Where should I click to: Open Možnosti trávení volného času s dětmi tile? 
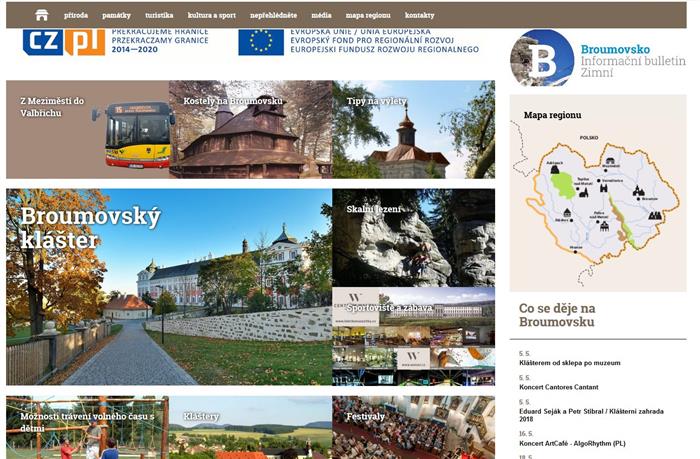pos(88,427)
